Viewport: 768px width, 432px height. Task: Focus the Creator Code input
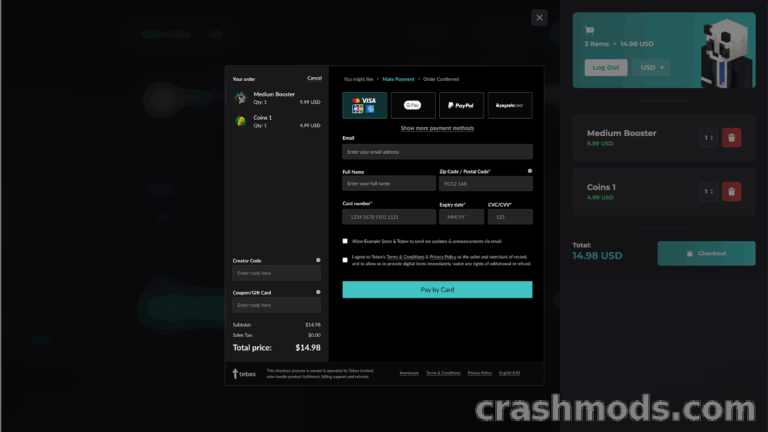coord(277,273)
